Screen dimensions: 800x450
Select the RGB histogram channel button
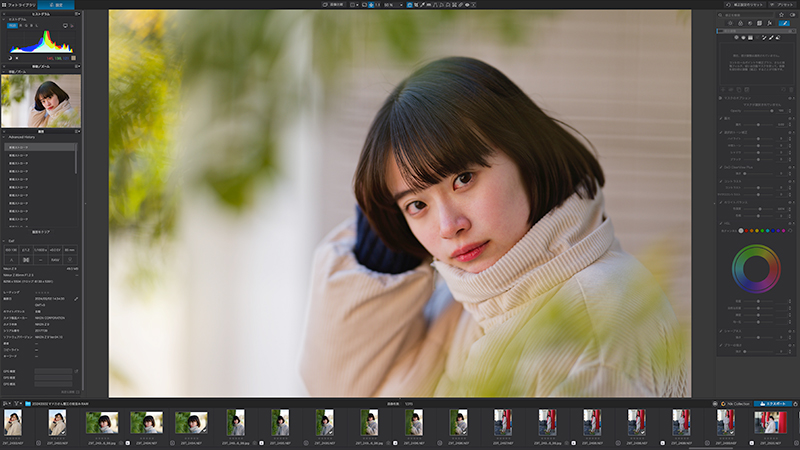12,25
